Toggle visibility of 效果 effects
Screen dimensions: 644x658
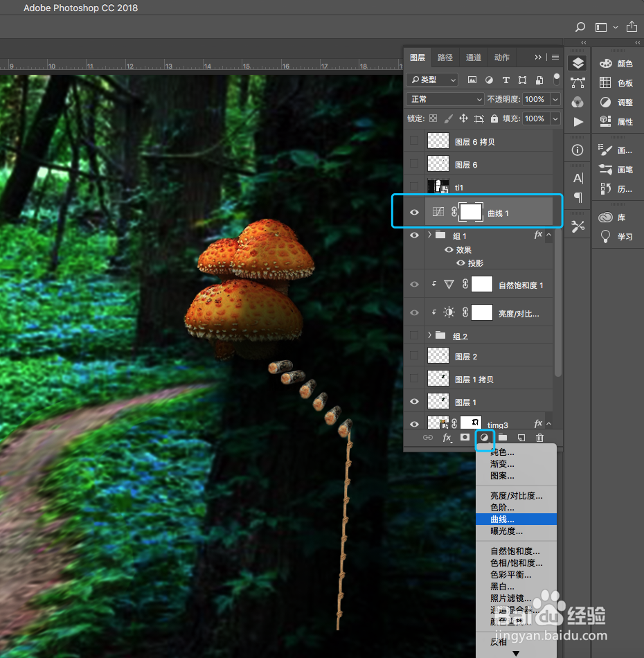(x=449, y=249)
